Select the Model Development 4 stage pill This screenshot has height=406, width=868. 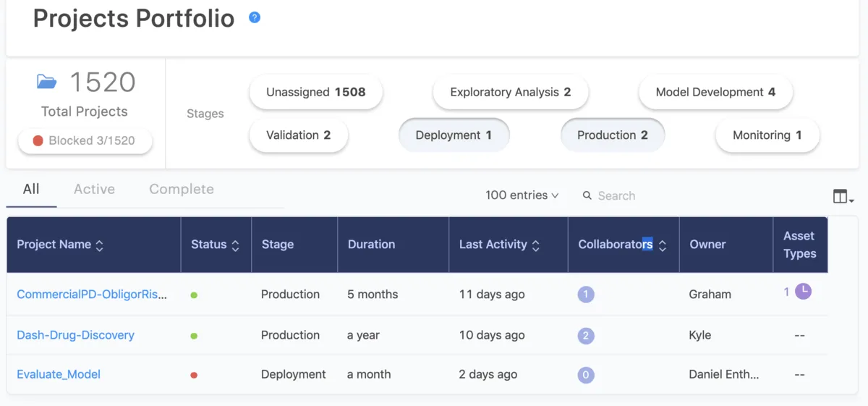715,93
